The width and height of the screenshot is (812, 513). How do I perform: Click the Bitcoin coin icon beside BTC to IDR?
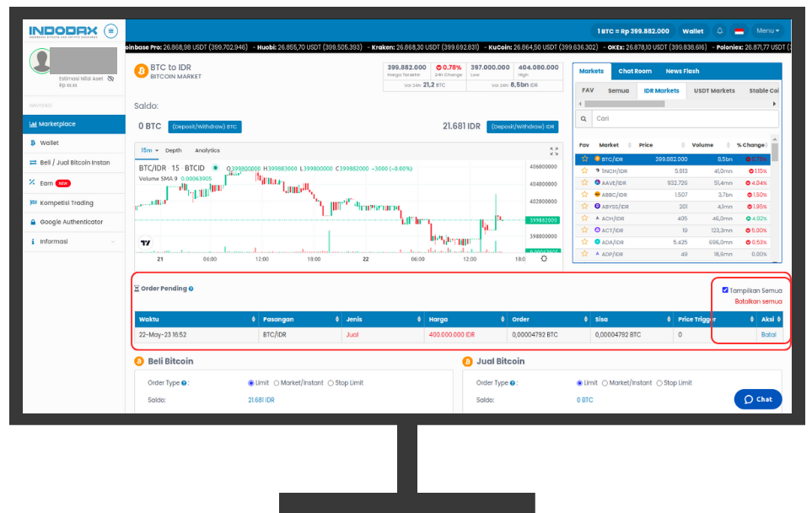tap(142, 71)
